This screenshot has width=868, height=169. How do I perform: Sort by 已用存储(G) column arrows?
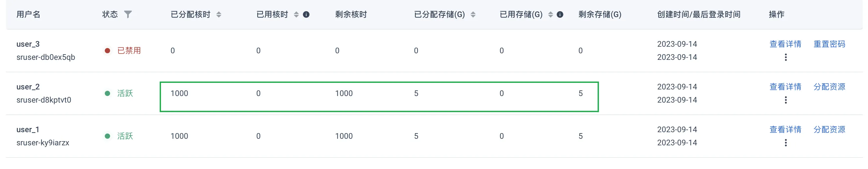click(x=550, y=14)
